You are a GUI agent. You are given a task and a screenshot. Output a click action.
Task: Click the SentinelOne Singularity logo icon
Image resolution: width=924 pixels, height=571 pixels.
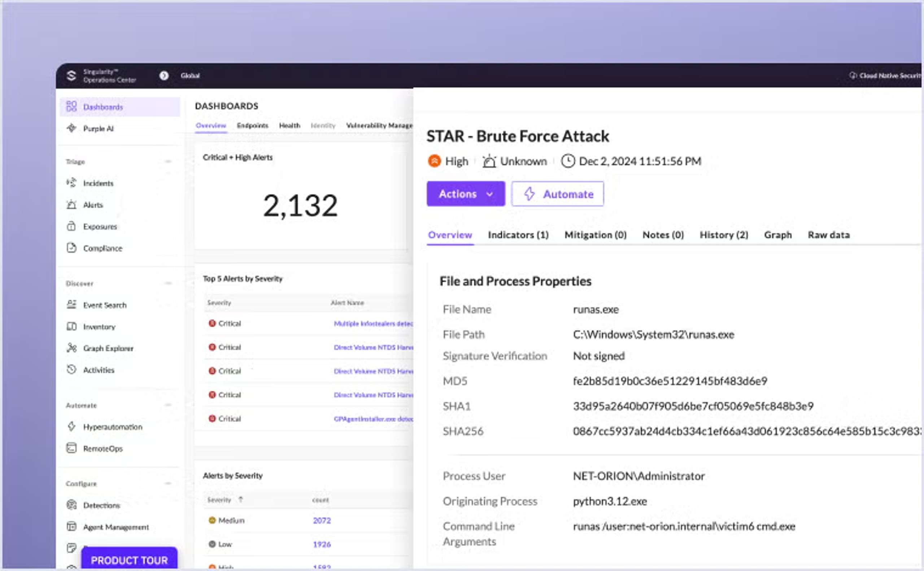pos(71,75)
